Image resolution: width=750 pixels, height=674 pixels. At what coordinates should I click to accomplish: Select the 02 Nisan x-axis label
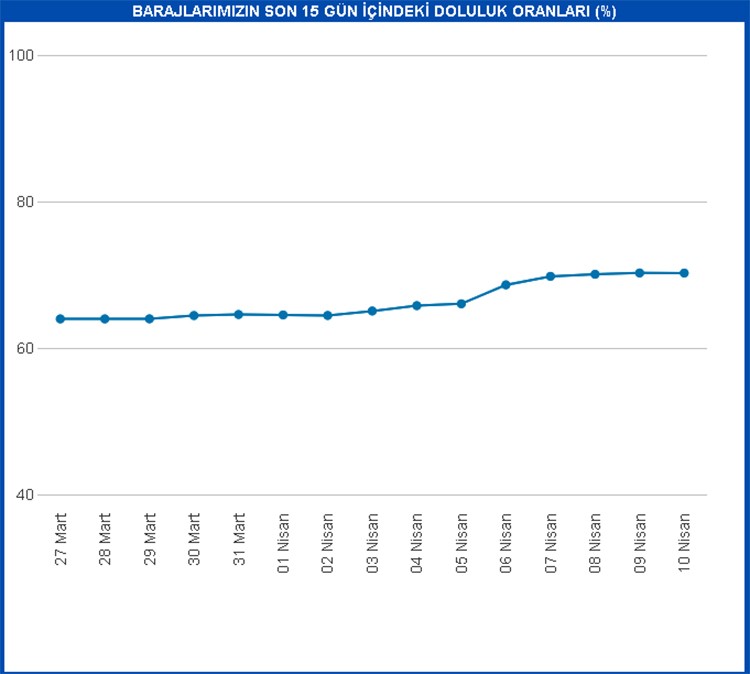328,542
